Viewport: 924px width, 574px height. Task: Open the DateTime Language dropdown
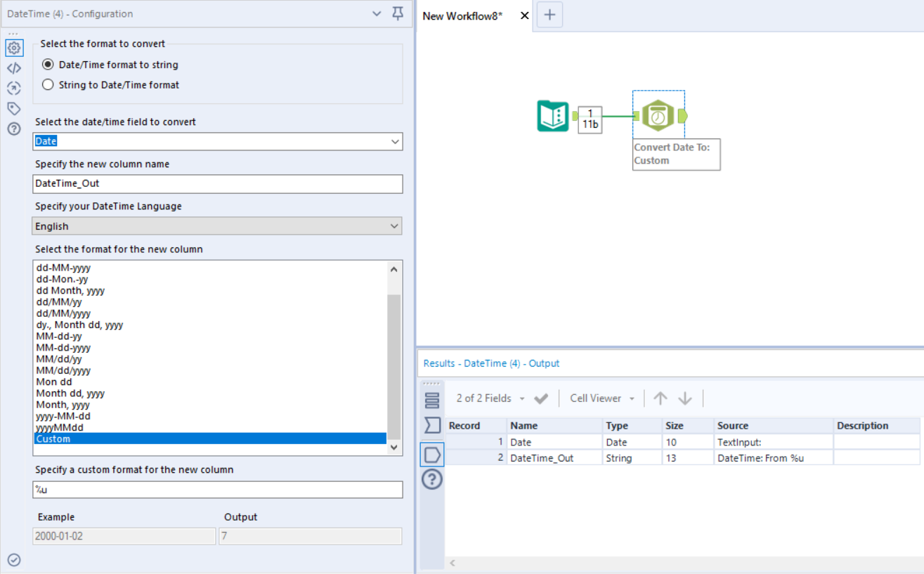point(395,226)
